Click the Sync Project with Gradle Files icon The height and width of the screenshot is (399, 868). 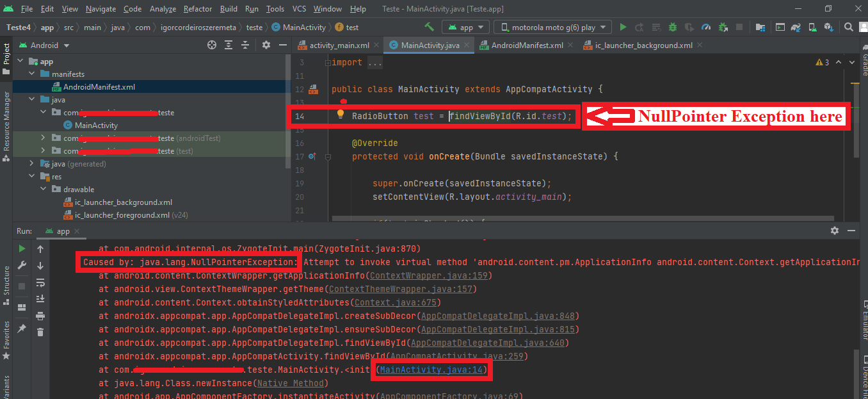tap(796, 28)
